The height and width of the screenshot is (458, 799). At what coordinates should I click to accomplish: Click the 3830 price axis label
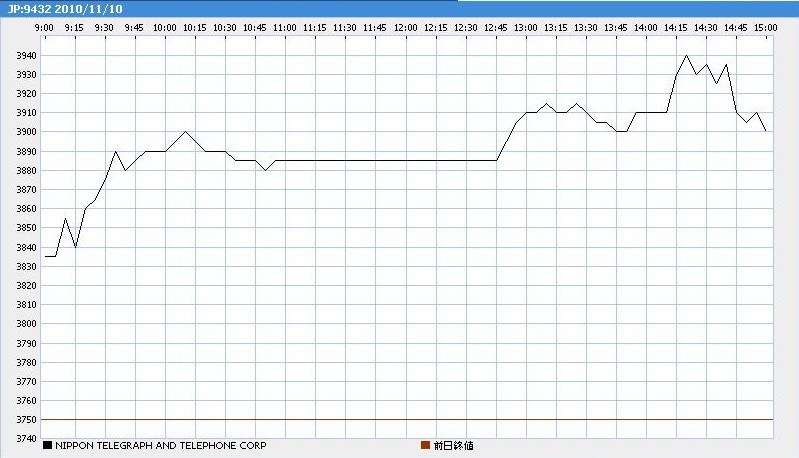click(26, 267)
